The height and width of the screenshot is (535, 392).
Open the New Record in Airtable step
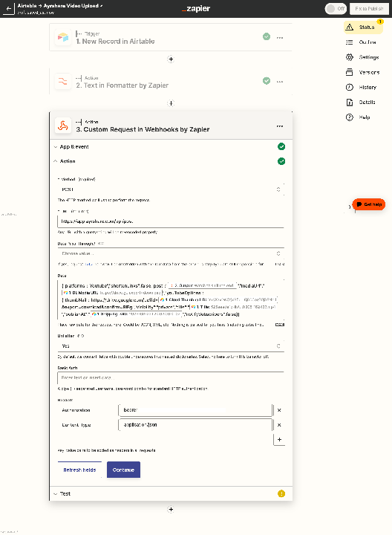point(171,37)
